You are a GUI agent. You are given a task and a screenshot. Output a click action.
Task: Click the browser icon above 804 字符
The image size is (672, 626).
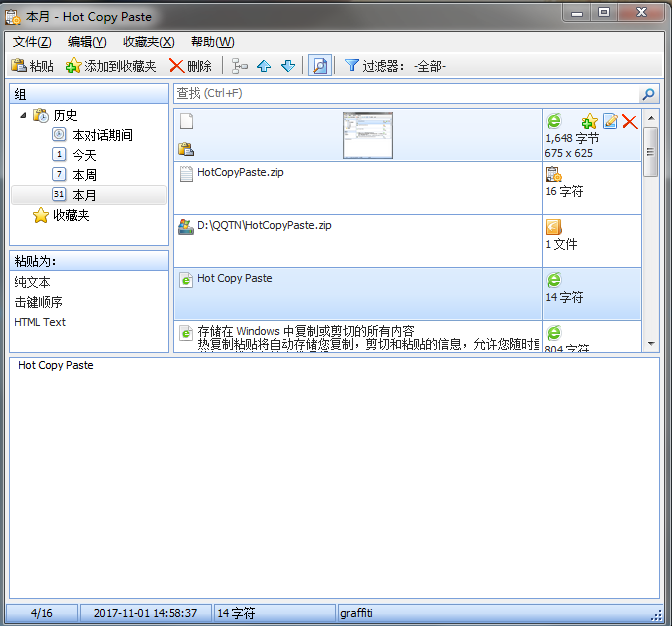pyautogui.click(x=554, y=333)
